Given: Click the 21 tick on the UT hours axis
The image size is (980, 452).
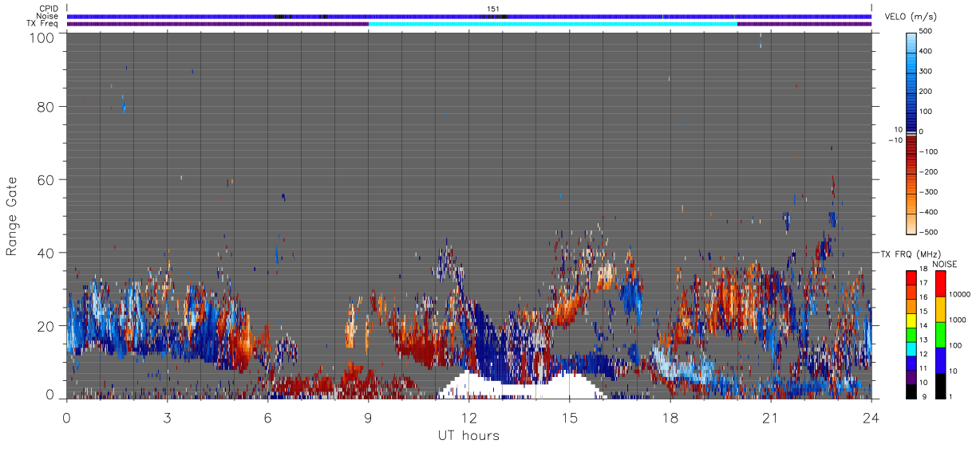Looking at the screenshot, I should (771, 417).
